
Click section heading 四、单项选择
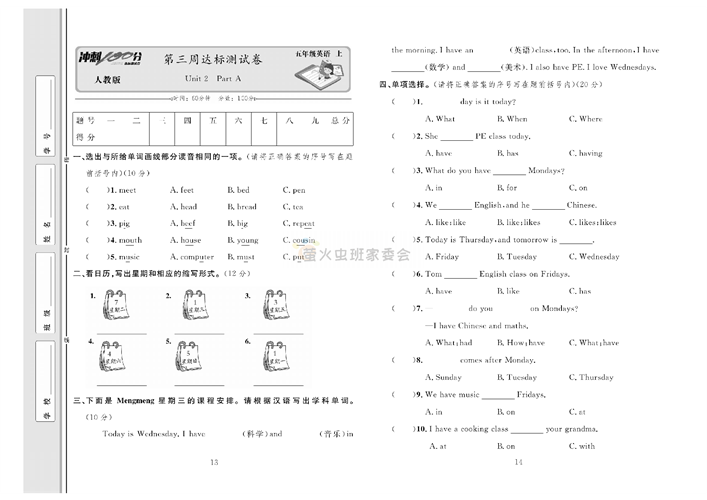coord(404,84)
